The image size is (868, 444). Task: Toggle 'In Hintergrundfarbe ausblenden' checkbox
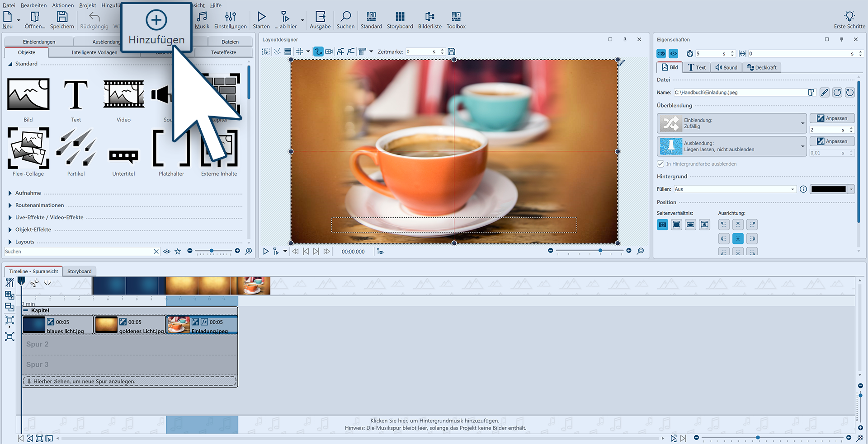pyautogui.click(x=660, y=164)
